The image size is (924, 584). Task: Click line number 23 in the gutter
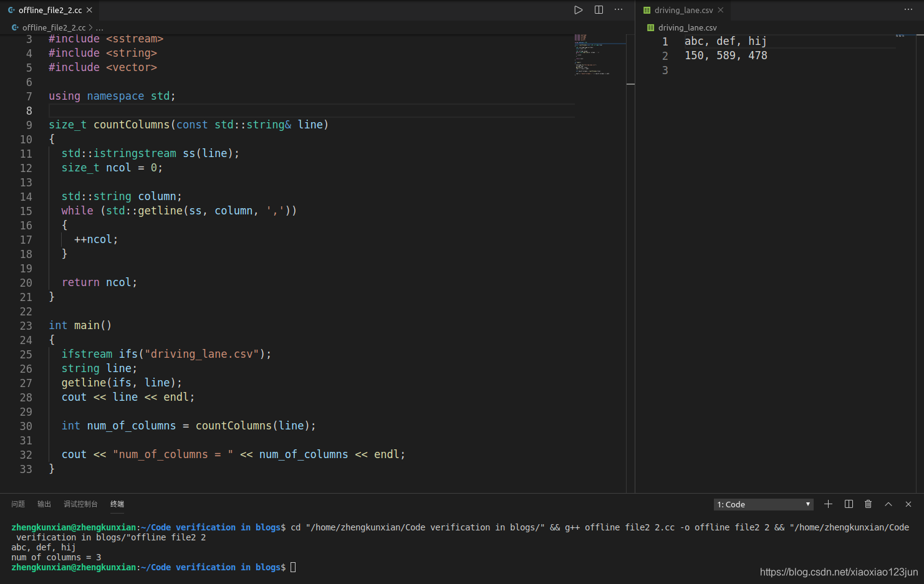point(26,326)
